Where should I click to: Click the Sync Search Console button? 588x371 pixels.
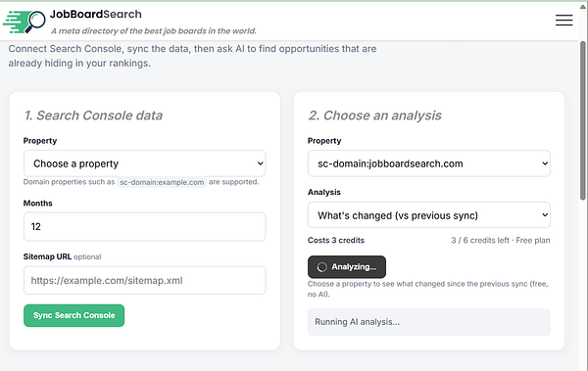tap(73, 315)
